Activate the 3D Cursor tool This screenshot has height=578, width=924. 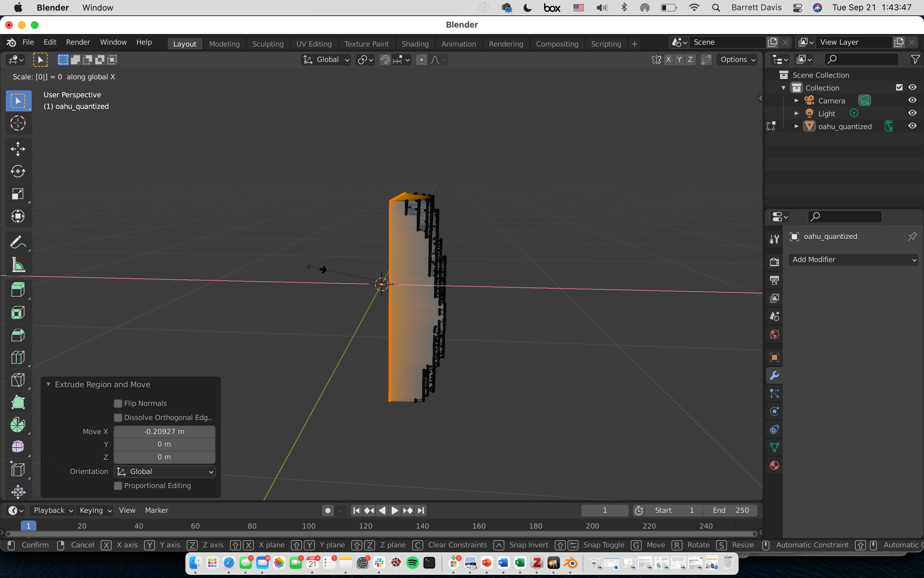pos(18,123)
